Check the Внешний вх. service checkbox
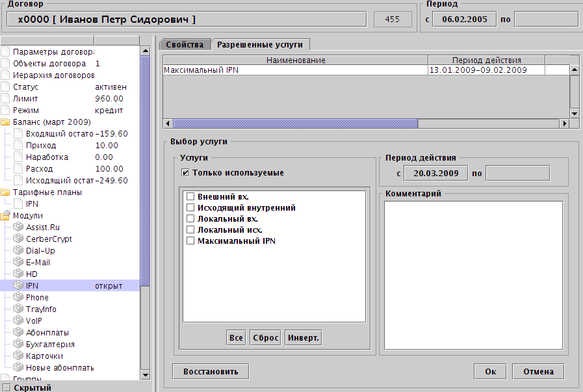Viewport: 583px width, 392px height. coord(190,196)
